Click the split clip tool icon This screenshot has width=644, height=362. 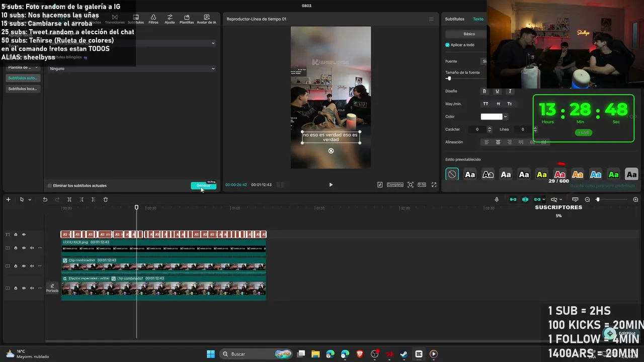[69, 200]
